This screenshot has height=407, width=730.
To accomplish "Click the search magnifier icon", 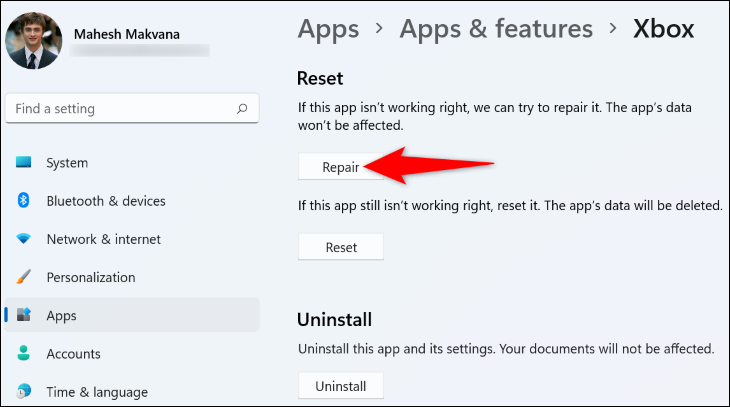I will (242, 109).
